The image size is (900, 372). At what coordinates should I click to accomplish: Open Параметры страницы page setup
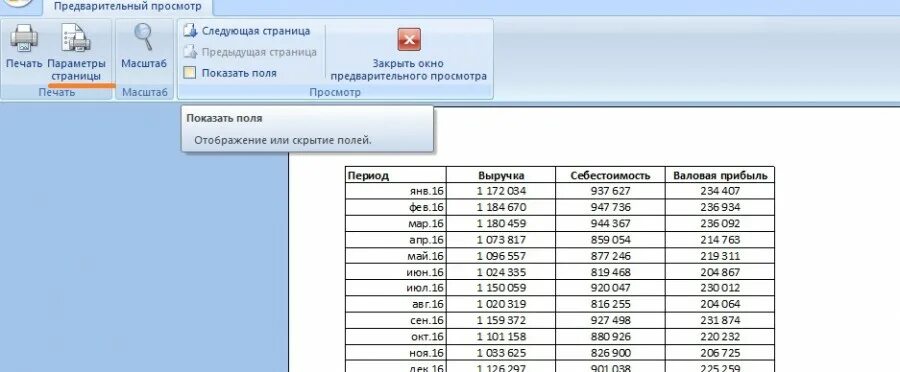76,53
